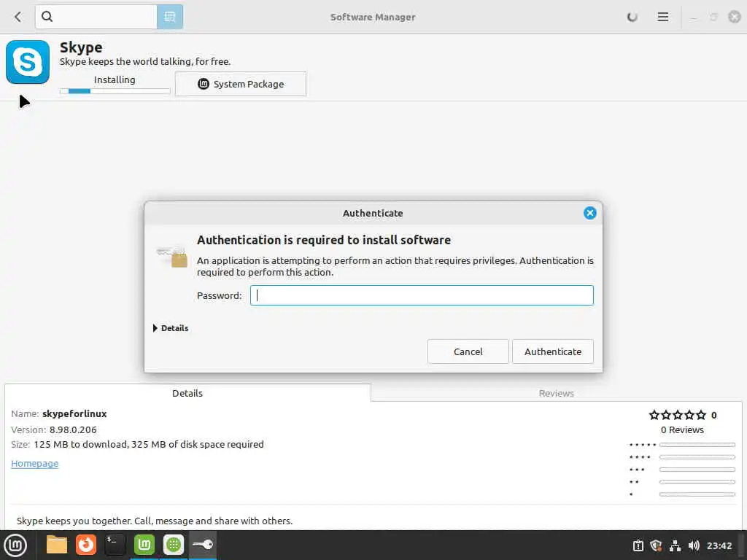Click the network connection tray icon

675,545
